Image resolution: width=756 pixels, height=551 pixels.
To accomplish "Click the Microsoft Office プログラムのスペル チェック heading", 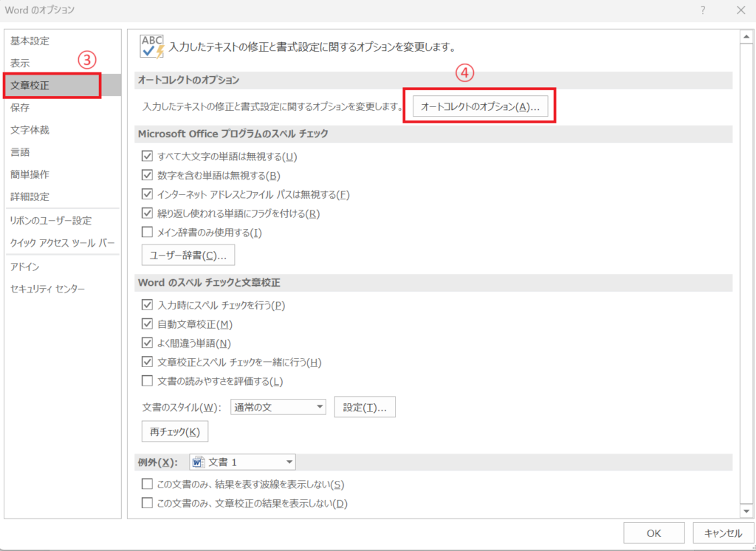I will (x=233, y=134).
